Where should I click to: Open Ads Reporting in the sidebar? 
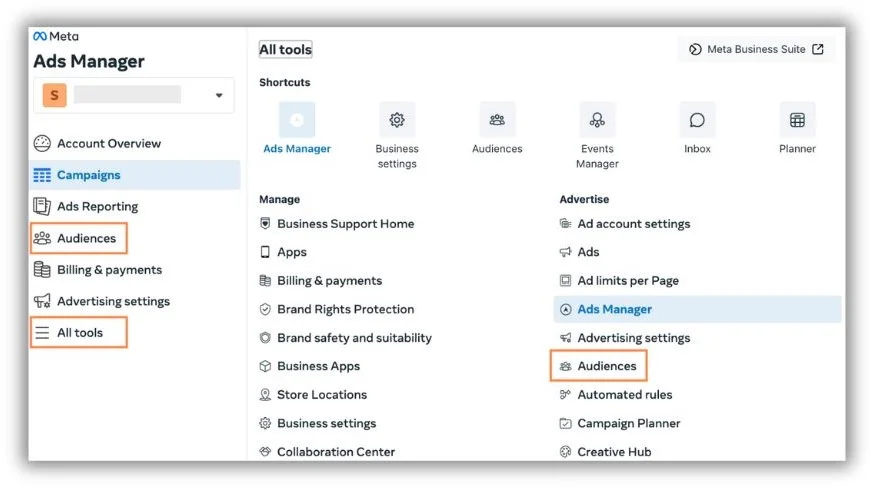click(97, 206)
